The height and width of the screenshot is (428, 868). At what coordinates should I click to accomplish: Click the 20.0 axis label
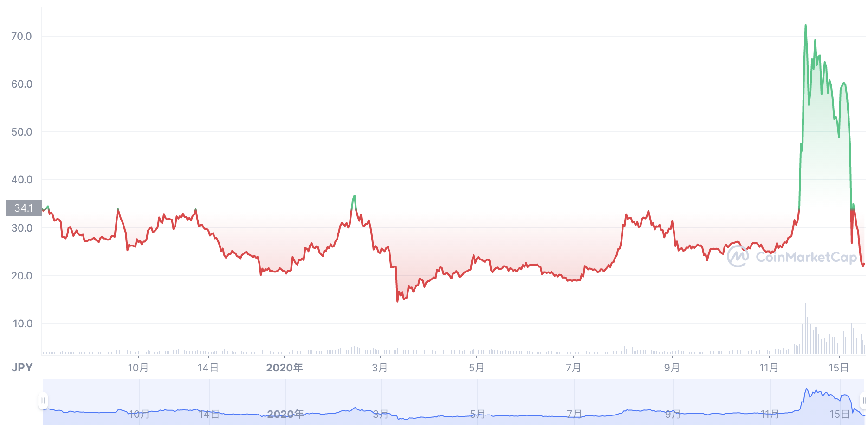click(21, 276)
